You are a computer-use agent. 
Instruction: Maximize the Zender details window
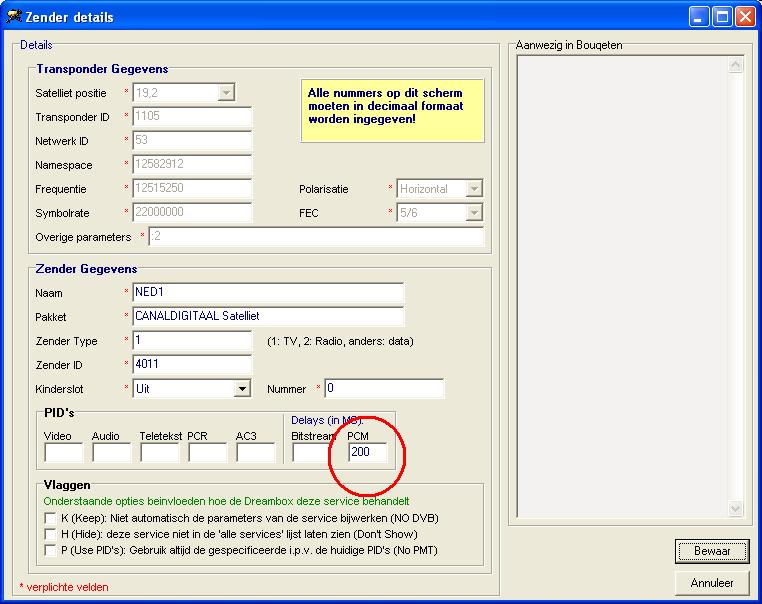coord(722,17)
